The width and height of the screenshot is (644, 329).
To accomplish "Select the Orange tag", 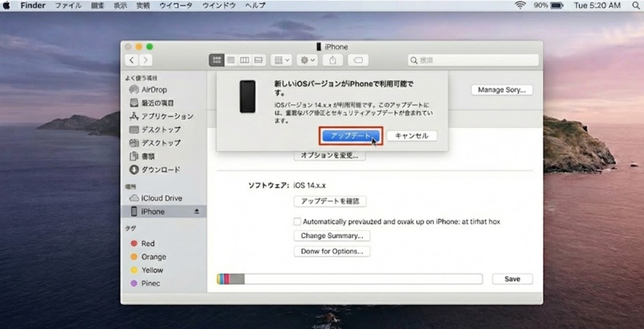I will [148, 257].
